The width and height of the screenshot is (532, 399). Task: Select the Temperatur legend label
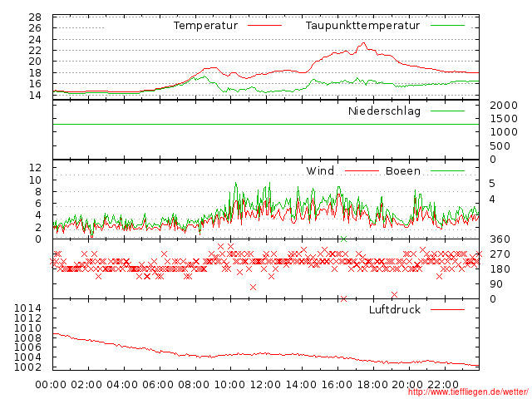[x=205, y=26]
